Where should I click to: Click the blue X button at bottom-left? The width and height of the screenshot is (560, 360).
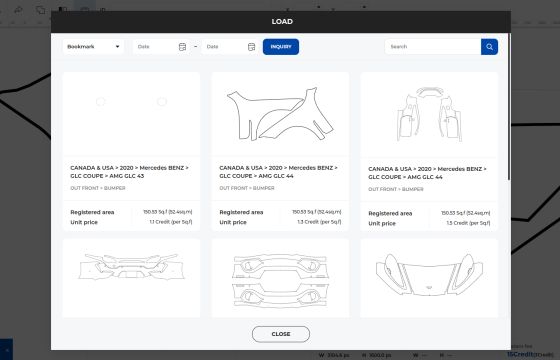(6, 350)
